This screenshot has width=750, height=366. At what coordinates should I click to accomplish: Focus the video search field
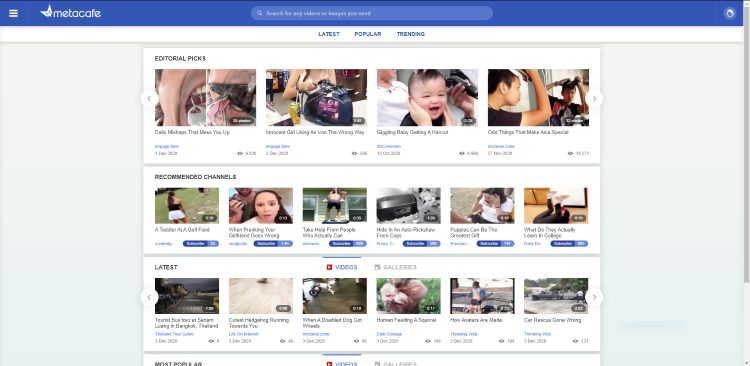372,13
